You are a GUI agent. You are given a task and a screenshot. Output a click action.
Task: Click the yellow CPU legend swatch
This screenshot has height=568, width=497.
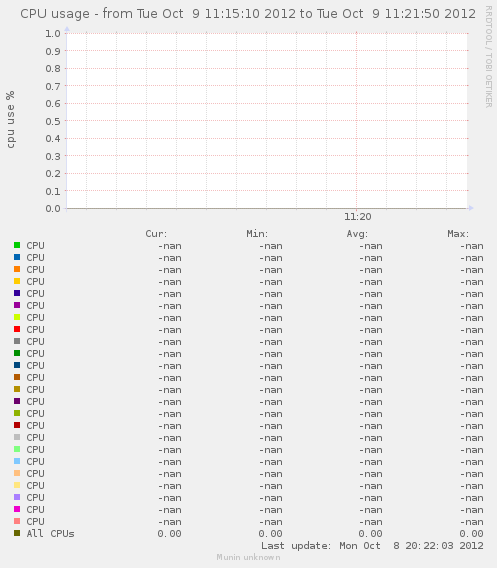click(x=17, y=281)
